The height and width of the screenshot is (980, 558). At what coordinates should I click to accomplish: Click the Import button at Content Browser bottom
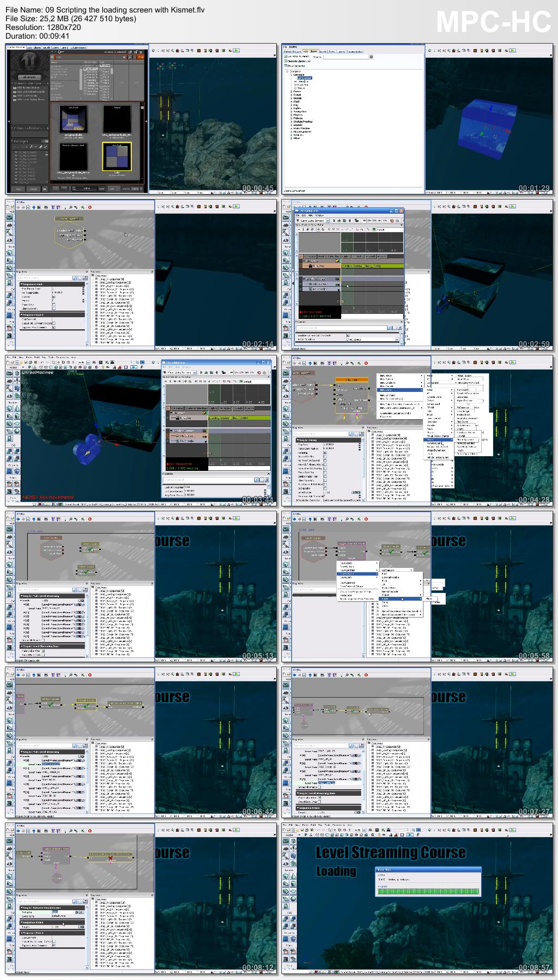coord(33,189)
